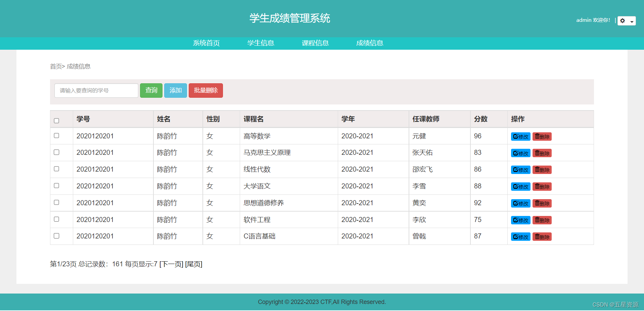Screen dimensions: 644x311
Task: Go to next page via 下一页
Action: (171, 264)
